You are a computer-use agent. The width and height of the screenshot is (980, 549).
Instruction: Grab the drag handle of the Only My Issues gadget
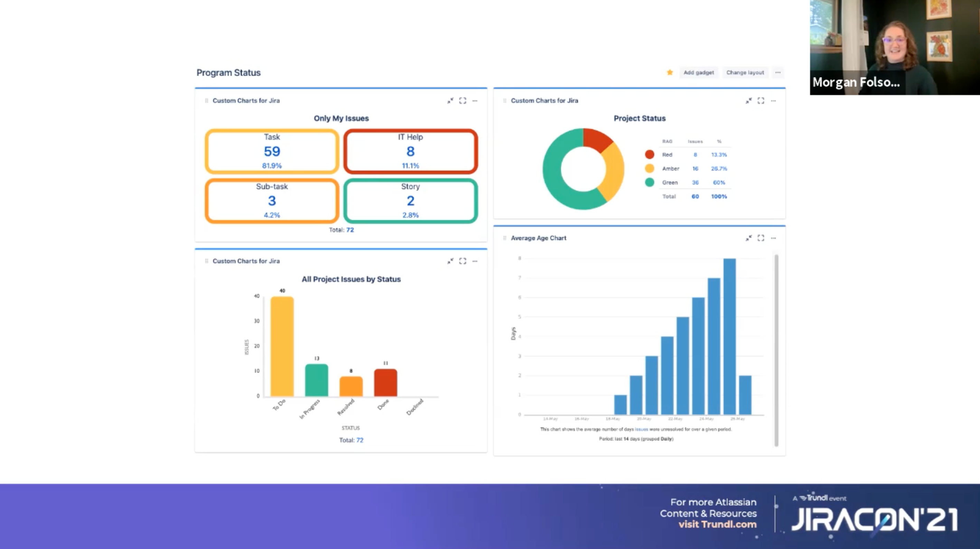206,101
